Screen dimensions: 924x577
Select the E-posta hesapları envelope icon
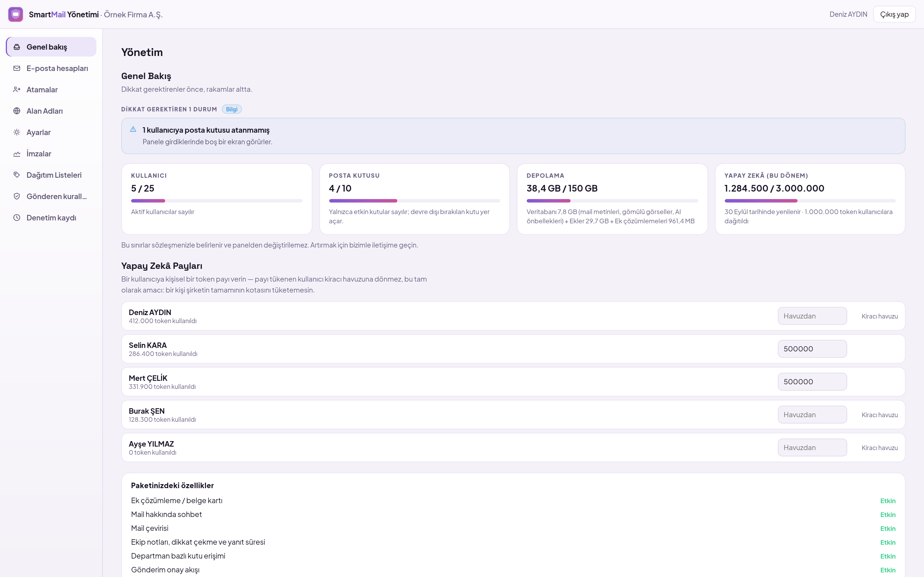pos(17,68)
